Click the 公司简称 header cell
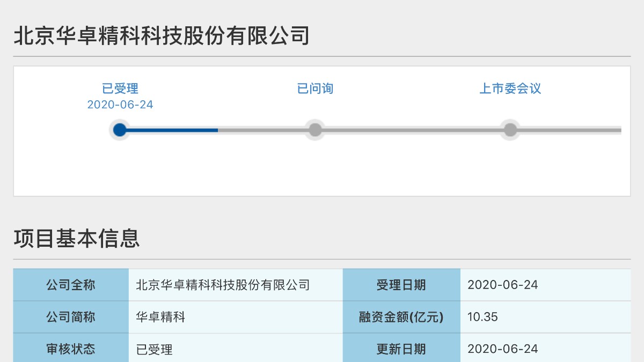The width and height of the screenshot is (644, 362). (71, 317)
